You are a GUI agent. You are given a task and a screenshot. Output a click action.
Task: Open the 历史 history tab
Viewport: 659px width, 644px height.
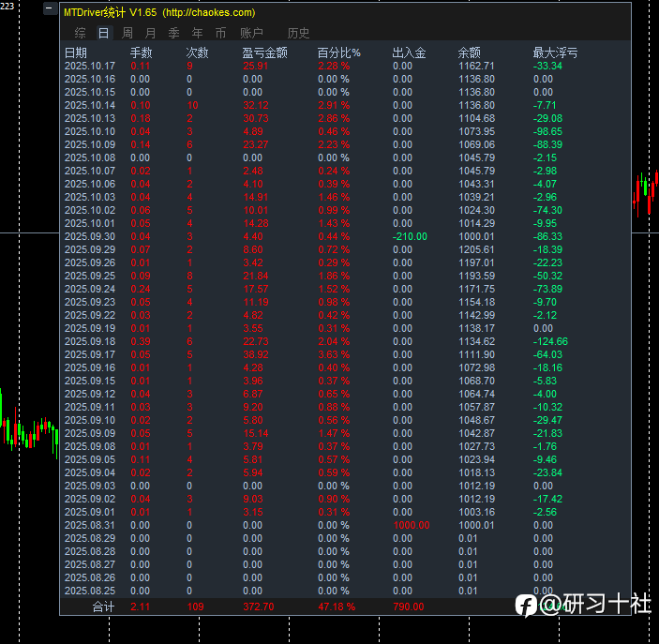(298, 33)
